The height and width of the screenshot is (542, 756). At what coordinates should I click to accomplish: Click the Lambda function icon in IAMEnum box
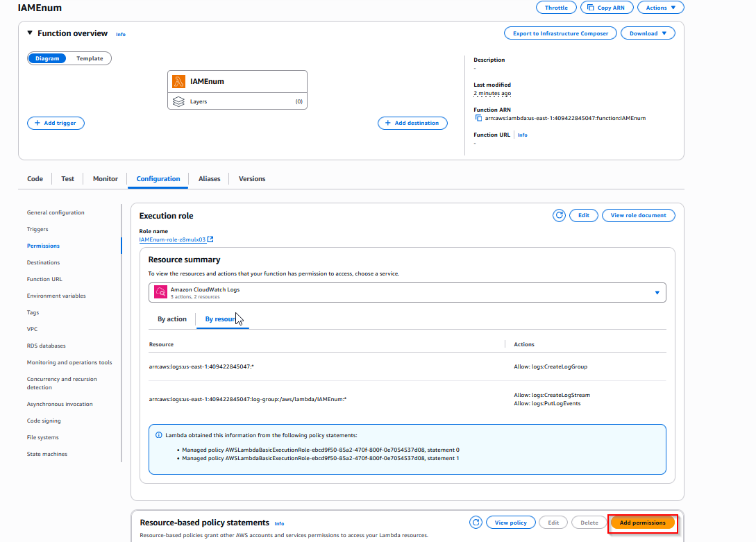click(179, 81)
